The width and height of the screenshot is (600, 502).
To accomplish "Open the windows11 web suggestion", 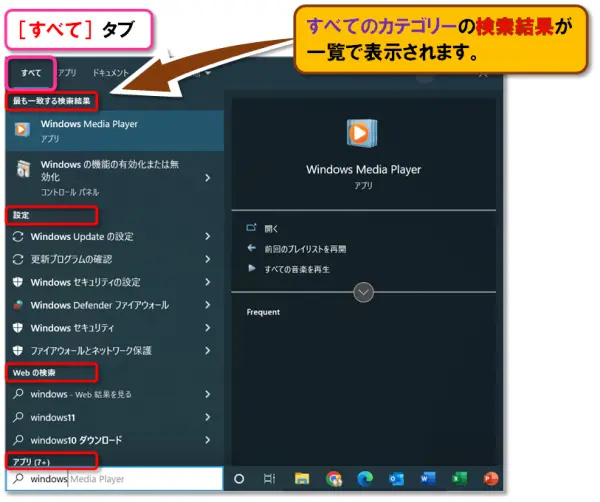I will (115, 417).
